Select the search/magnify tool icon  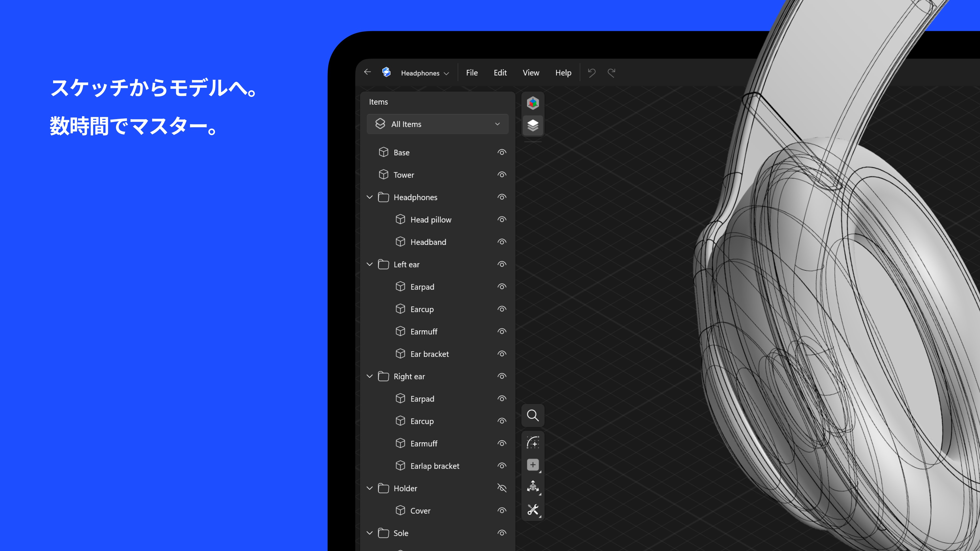click(532, 415)
